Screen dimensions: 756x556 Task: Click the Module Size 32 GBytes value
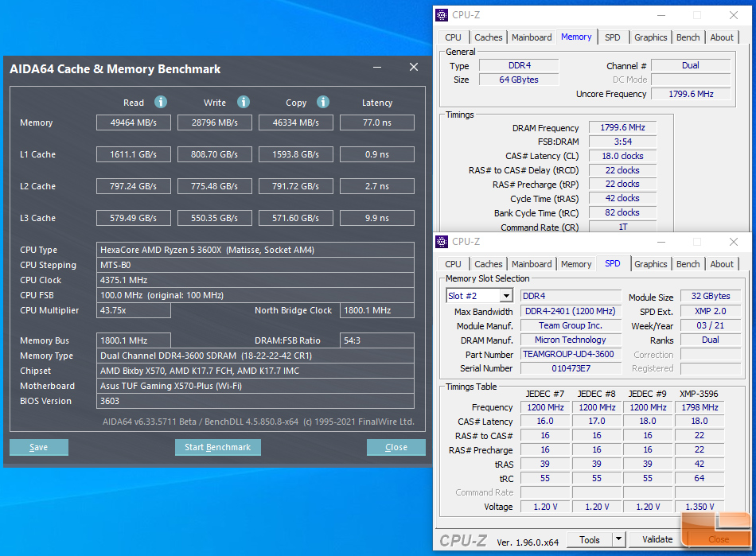pos(710,296)
